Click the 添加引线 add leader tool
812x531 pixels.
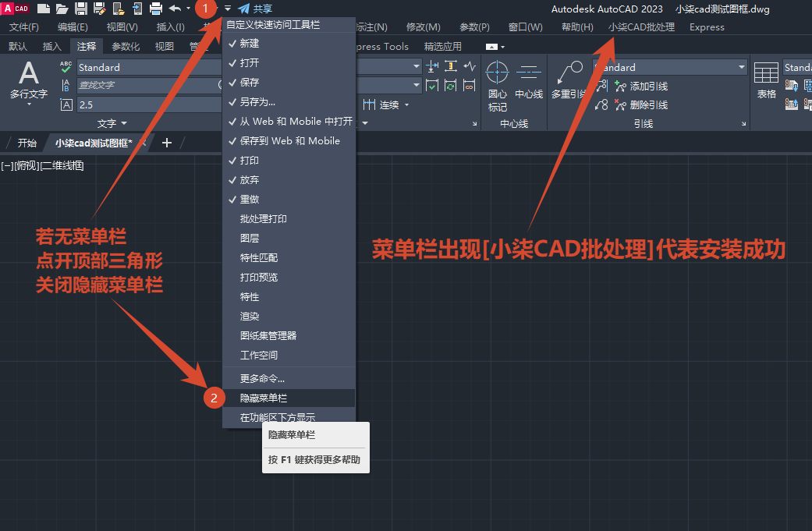(641, 87)
